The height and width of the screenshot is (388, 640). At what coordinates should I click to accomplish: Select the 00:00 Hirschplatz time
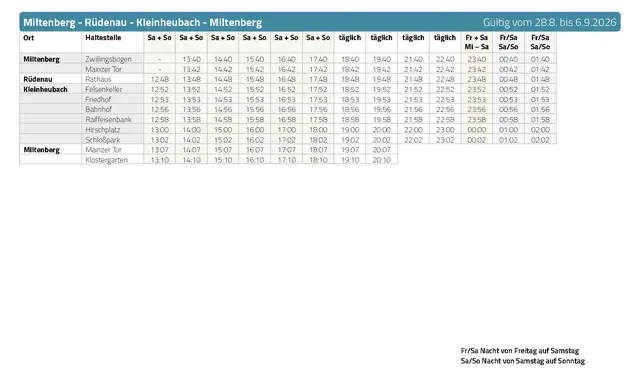click(476, 130)
